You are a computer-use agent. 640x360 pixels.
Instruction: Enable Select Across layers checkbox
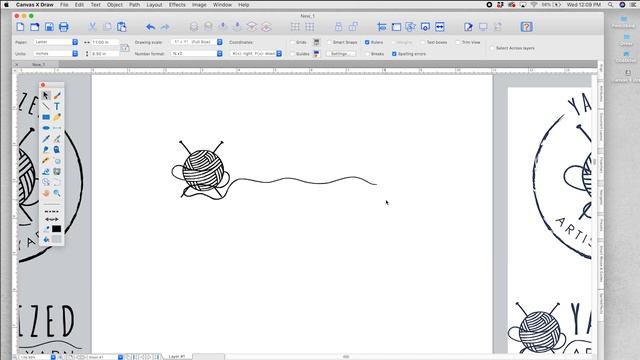coord(492,48)
